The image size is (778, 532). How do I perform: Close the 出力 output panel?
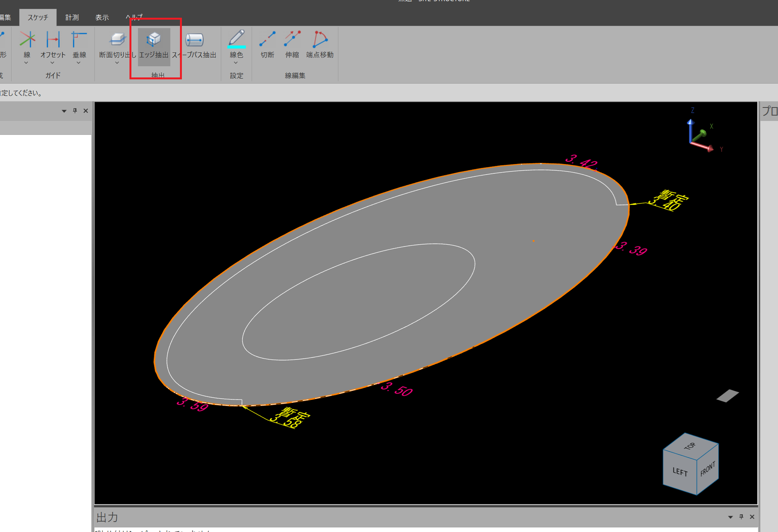(752, 517)
